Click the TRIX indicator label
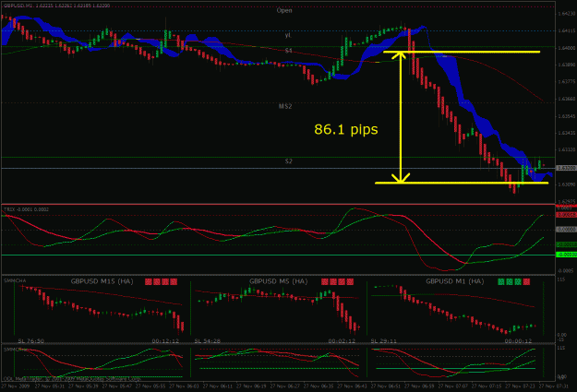Screen dimensions: 577x392 point(26,209)
